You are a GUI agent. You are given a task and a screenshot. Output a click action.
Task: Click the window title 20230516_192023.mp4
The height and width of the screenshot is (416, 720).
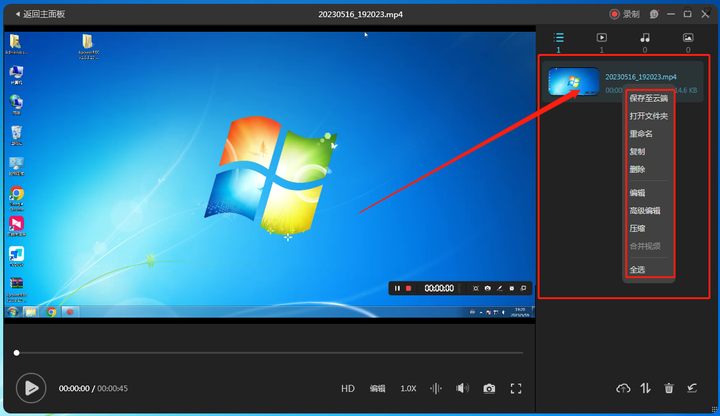pyautogui.click(x=360, y=14)
